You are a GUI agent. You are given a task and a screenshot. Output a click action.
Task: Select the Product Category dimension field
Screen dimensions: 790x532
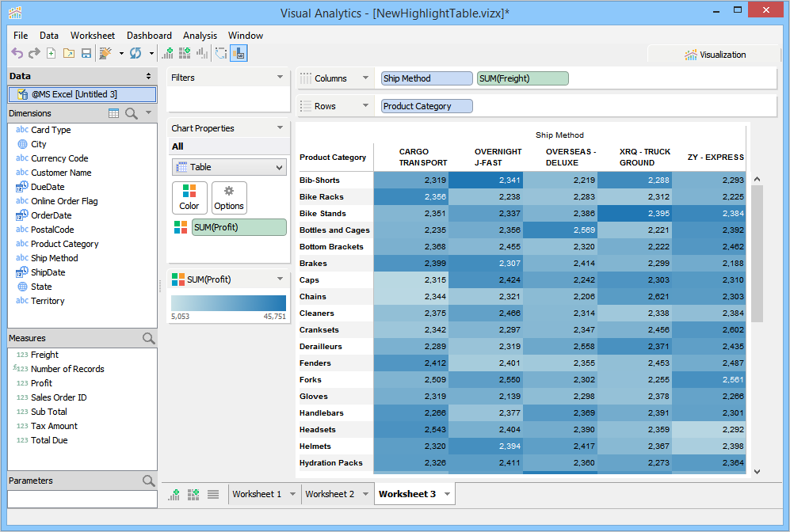(64, 244)
